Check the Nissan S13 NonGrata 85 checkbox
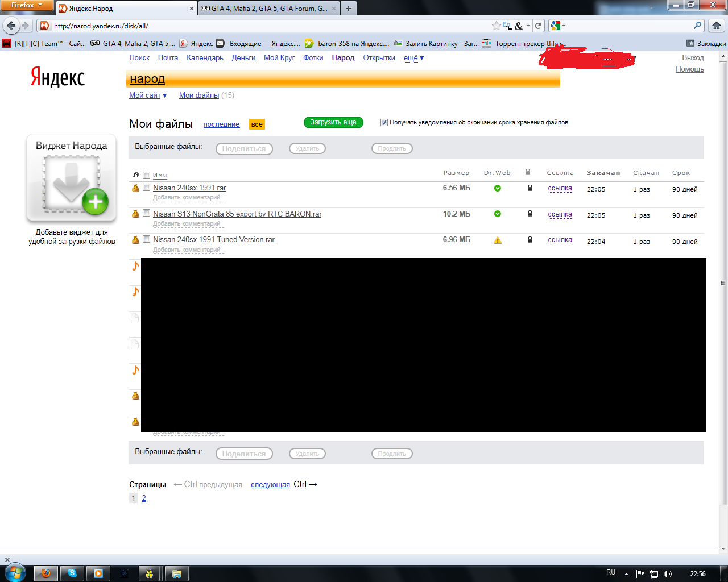The height and width of the screenshot is (582, 728). [146, 213]
